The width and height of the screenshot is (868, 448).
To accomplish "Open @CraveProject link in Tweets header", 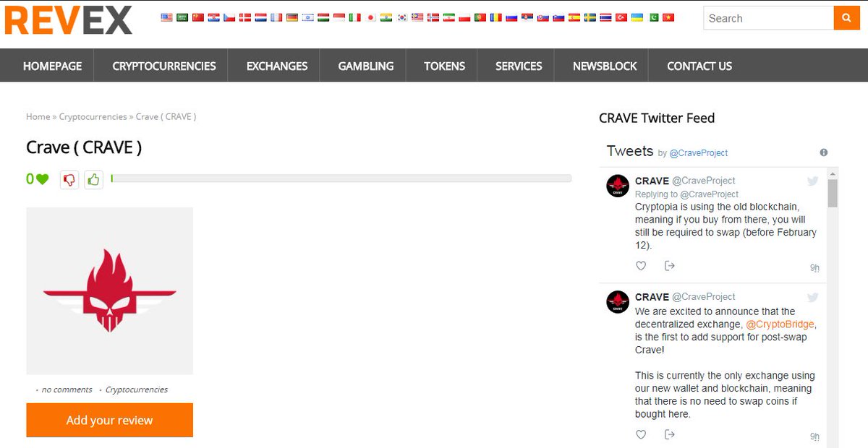I will point(698,153).
